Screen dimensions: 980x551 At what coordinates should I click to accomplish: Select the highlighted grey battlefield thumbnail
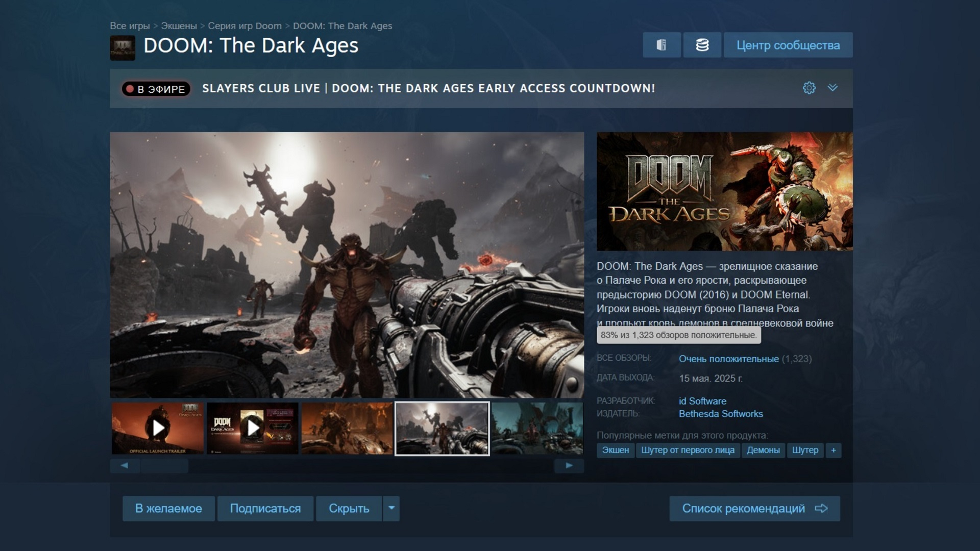click(442, 429)
